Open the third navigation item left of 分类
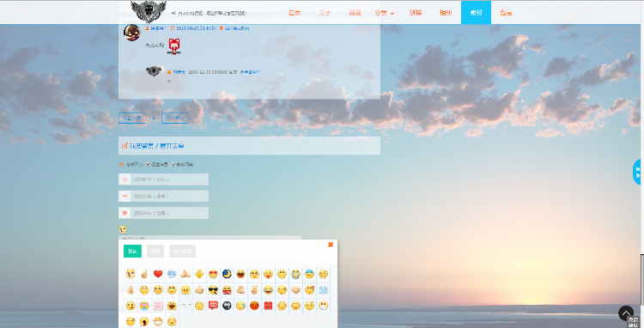The image size is (644, 328). (x=355, y=13)
